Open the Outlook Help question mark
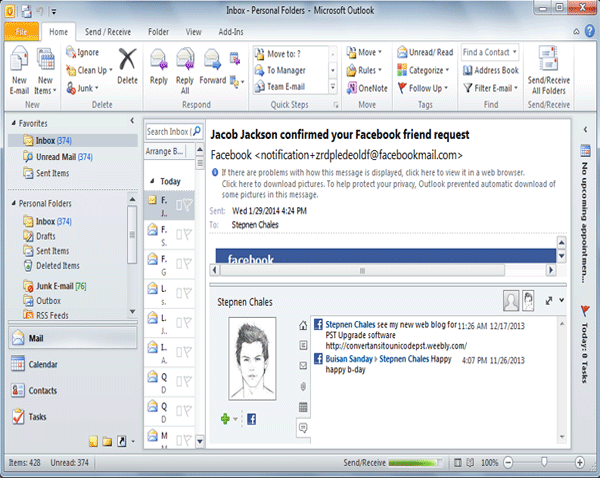The width and height of the screenshot is (600, 478). pyautogui.click(x=590, y=31)
